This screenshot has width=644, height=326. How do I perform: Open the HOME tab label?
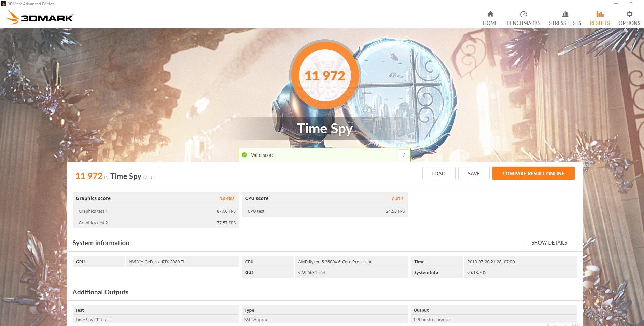(x=490, y=23)
